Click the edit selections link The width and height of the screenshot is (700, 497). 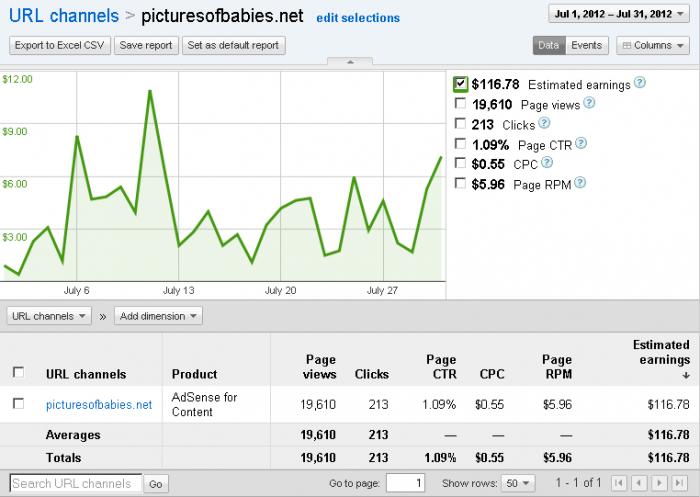point(358,18)
